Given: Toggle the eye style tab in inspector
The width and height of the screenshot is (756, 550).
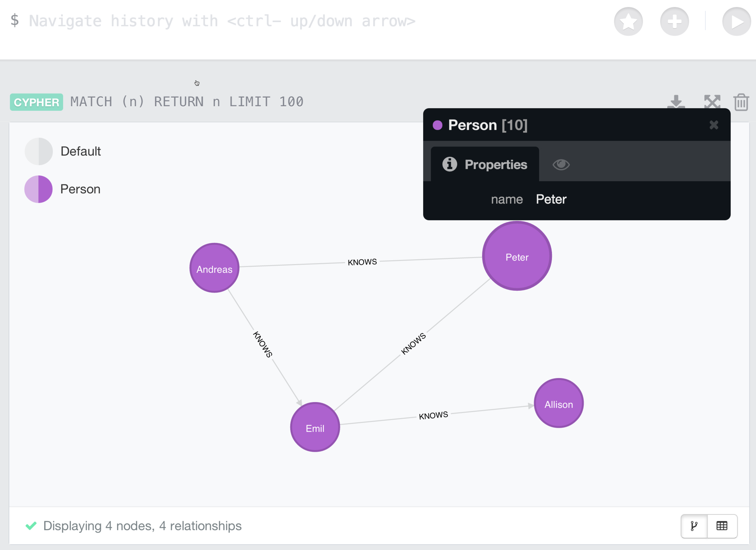Looking at the screenshot, I should coord(561,165).
